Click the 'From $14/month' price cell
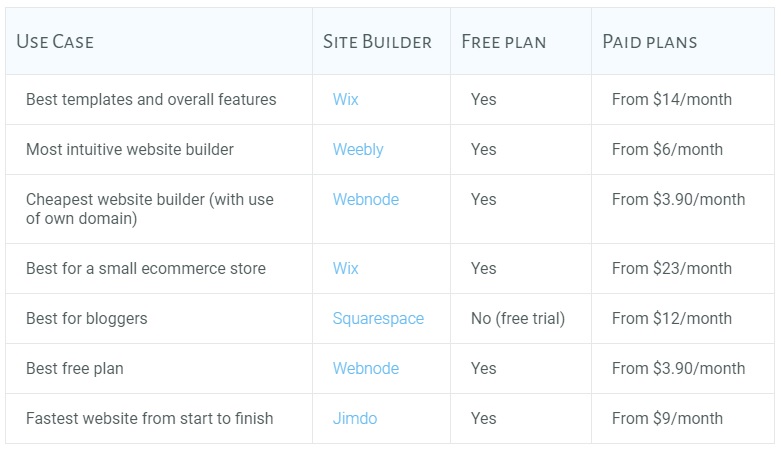Viewport: 781px width, 454px height. [683, 100]
